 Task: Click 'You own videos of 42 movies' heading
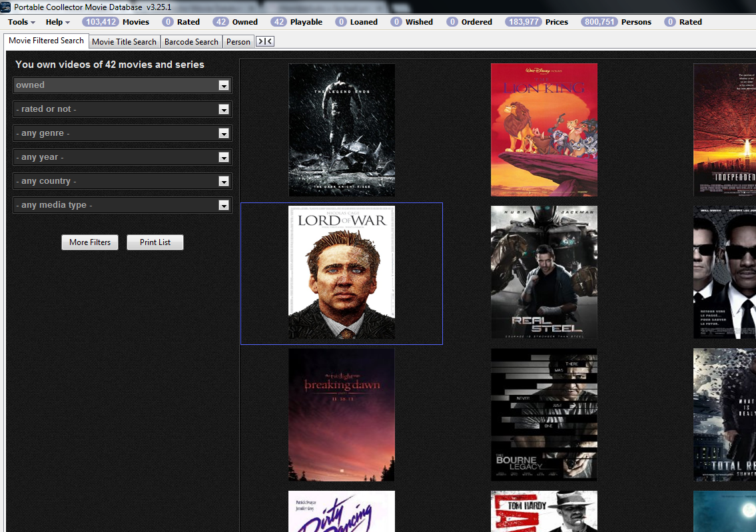click(x=110, y=65)
